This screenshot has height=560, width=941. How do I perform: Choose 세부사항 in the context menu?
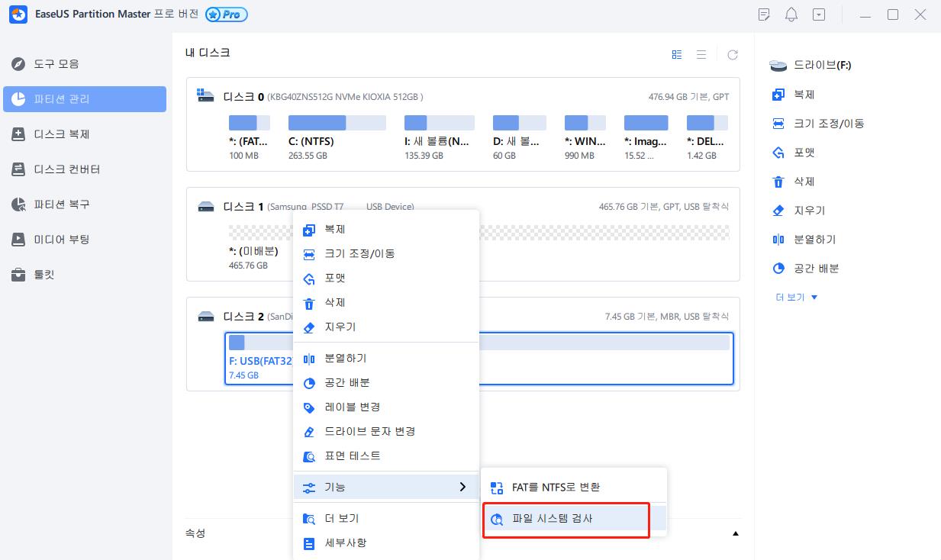click(386, 543)
